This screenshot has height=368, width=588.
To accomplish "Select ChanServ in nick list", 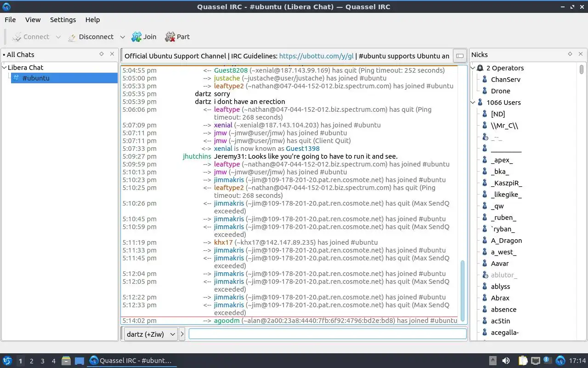I will click(x=506, y=80).
